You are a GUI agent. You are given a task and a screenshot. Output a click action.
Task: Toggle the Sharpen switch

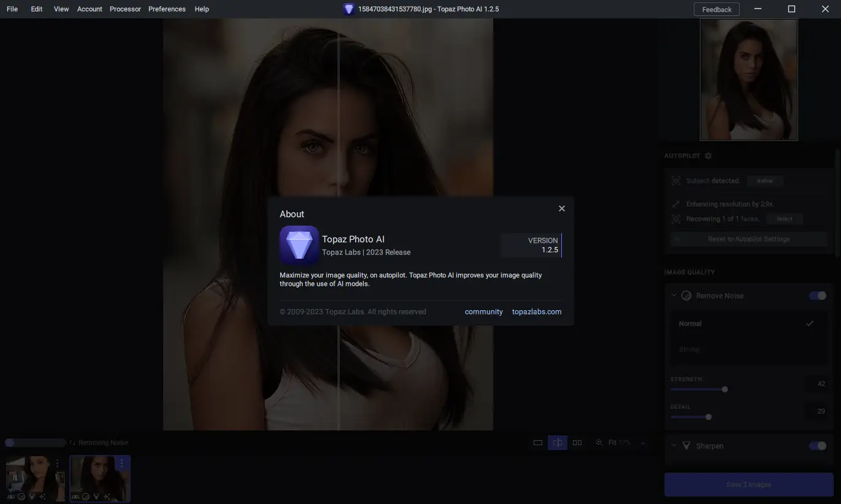point(818,446)
